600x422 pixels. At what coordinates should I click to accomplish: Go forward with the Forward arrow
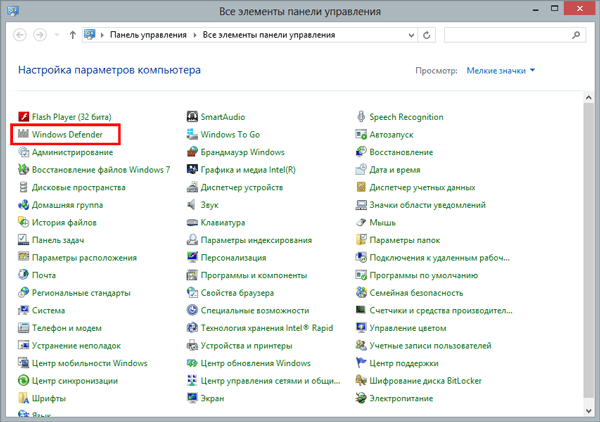(40, 35)
